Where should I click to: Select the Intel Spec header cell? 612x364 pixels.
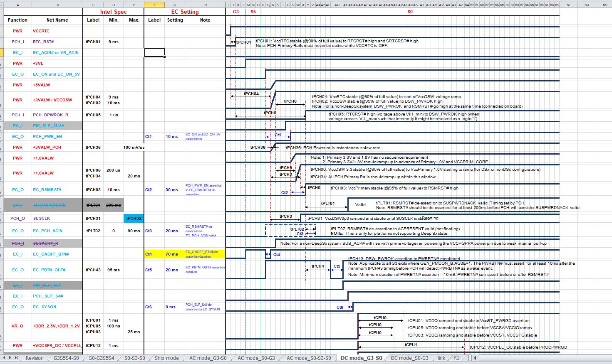pyautogui.click(x=113, y=12)
